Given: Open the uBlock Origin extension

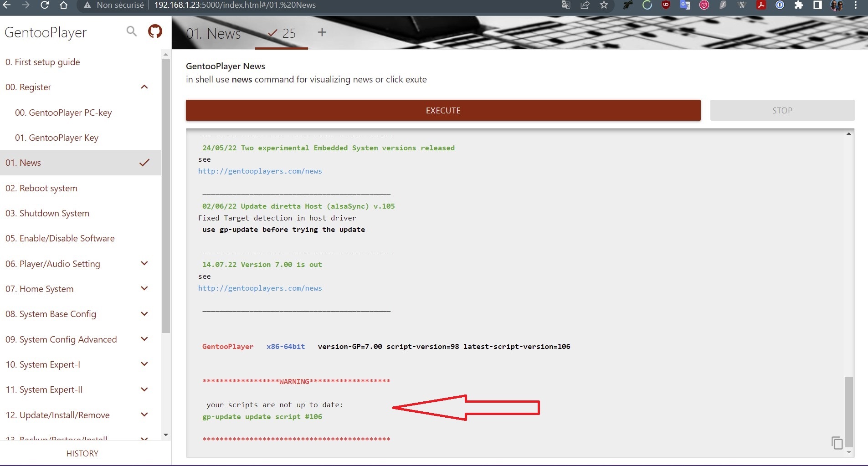Looking at the screenshot, I should click(666, 5).
